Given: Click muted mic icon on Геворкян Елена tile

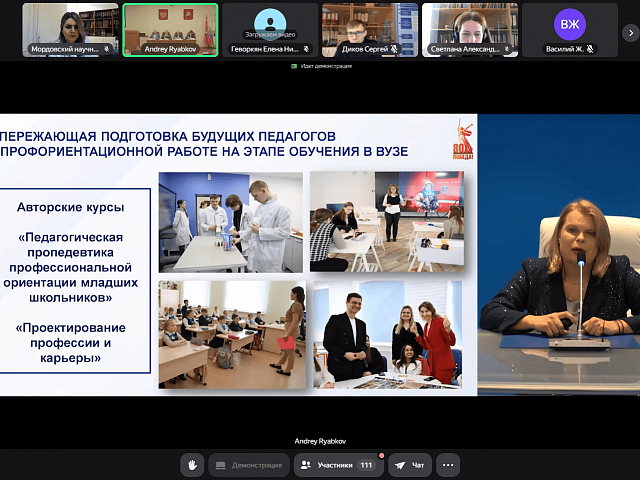Looking at the screenshot, I should [306, 48].
